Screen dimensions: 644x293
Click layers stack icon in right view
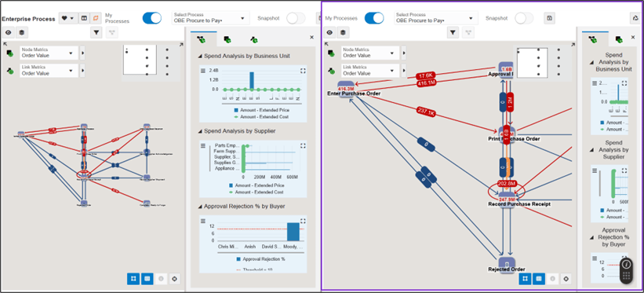pyautogui.click(x=343, y=32)
